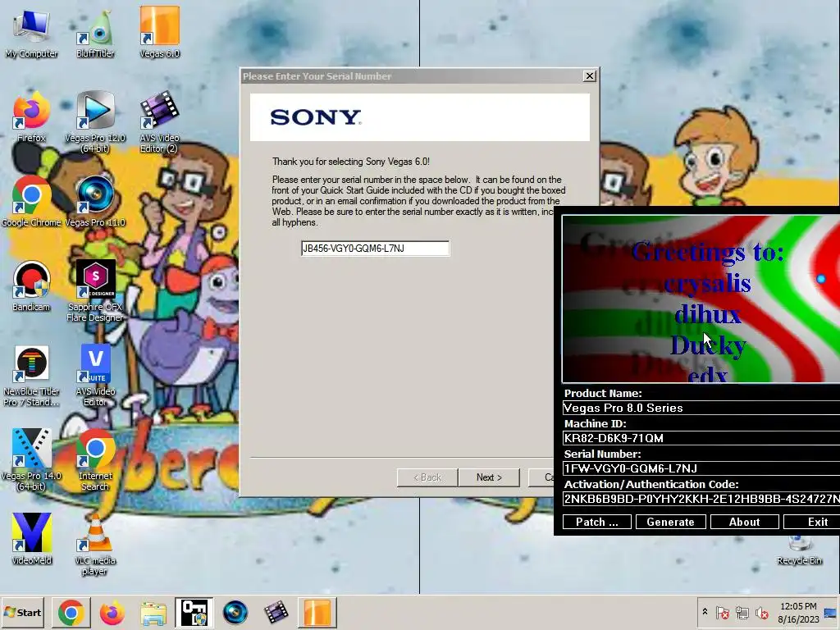840x630 pixels.
Task: Click the muted volume tray icon
Action: 761,612
